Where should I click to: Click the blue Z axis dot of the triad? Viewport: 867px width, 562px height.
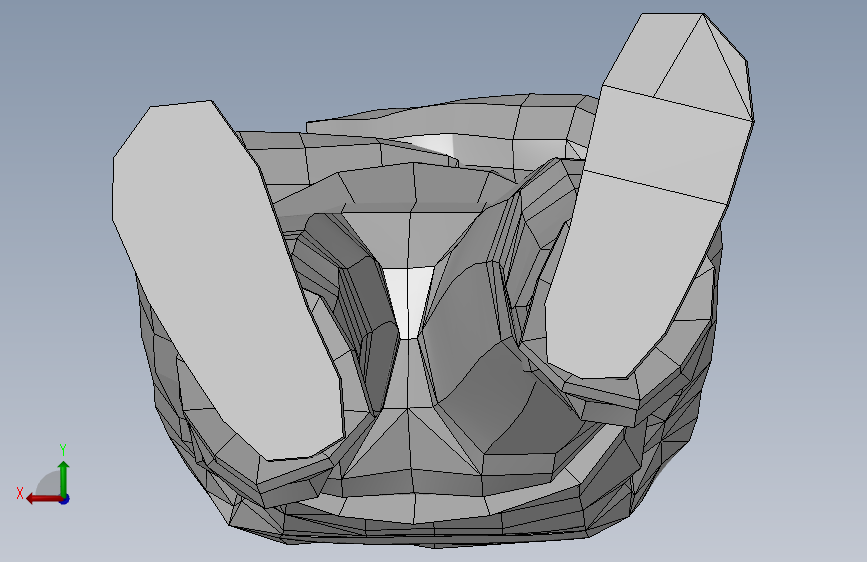[x=65, y=499]
